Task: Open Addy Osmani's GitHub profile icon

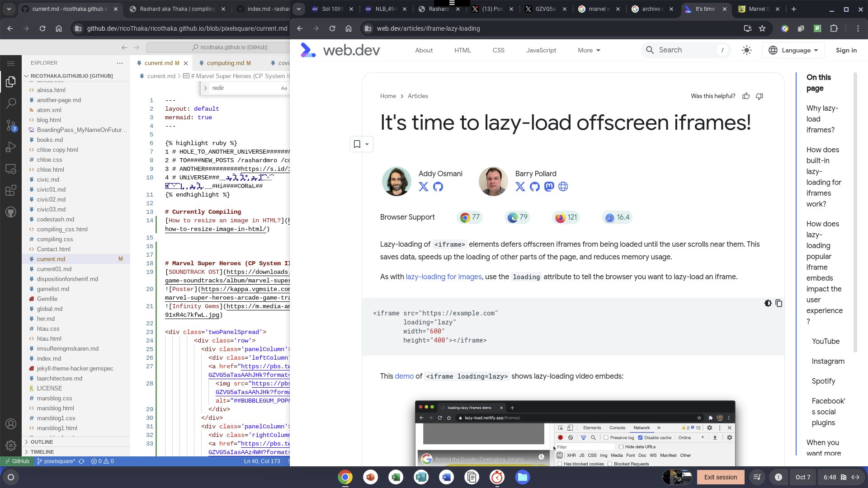Action: [438, 187]
